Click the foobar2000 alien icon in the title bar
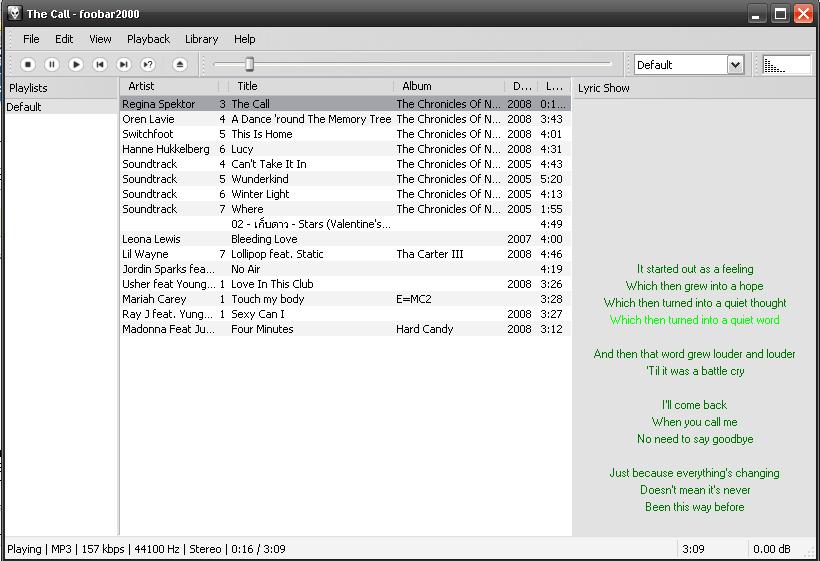 (15, 13)
